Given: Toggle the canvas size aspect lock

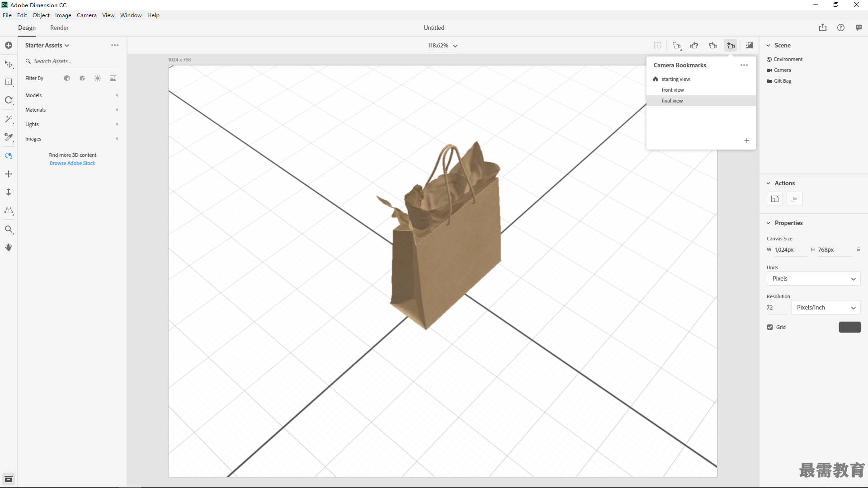Looking at the screenshot, I should [x=859, y=249].
